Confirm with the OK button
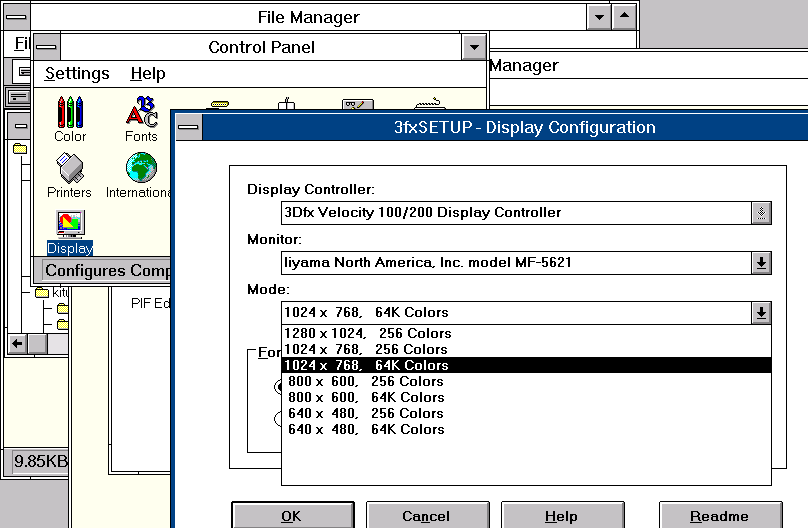This screenshot has height=530, width=808. coord(293,516)
